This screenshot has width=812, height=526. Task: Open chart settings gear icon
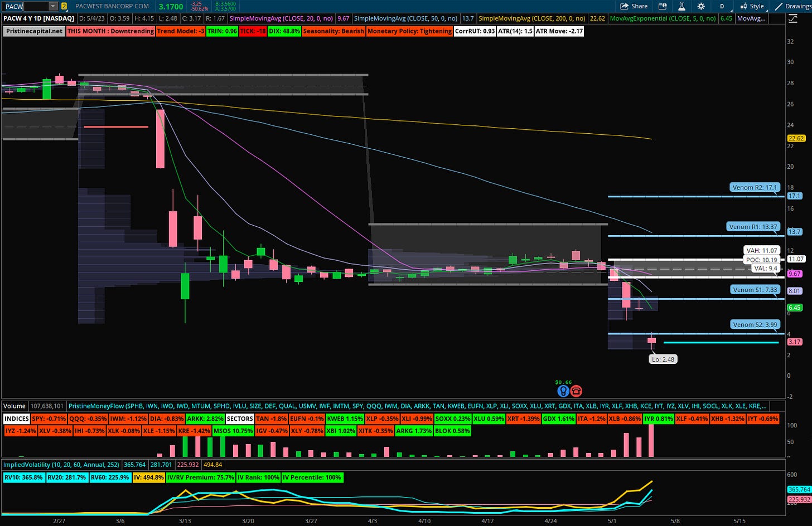click(701, 6)
